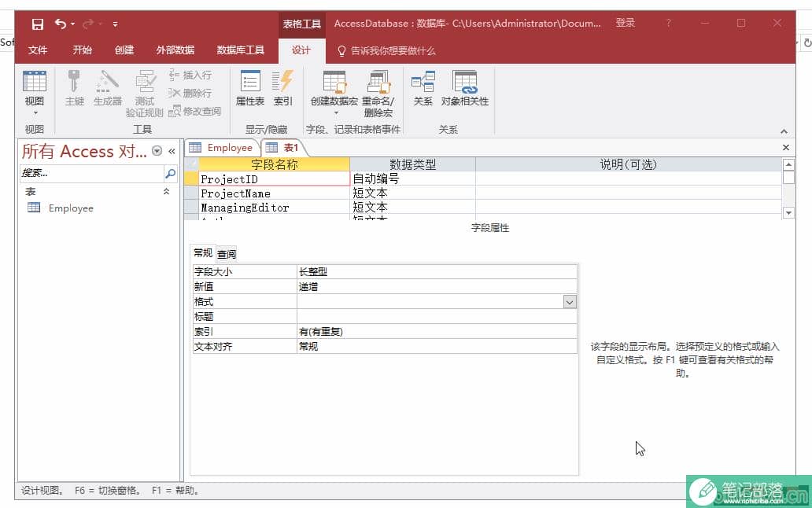Select Employee table in navigation pane

pos(71,208)
